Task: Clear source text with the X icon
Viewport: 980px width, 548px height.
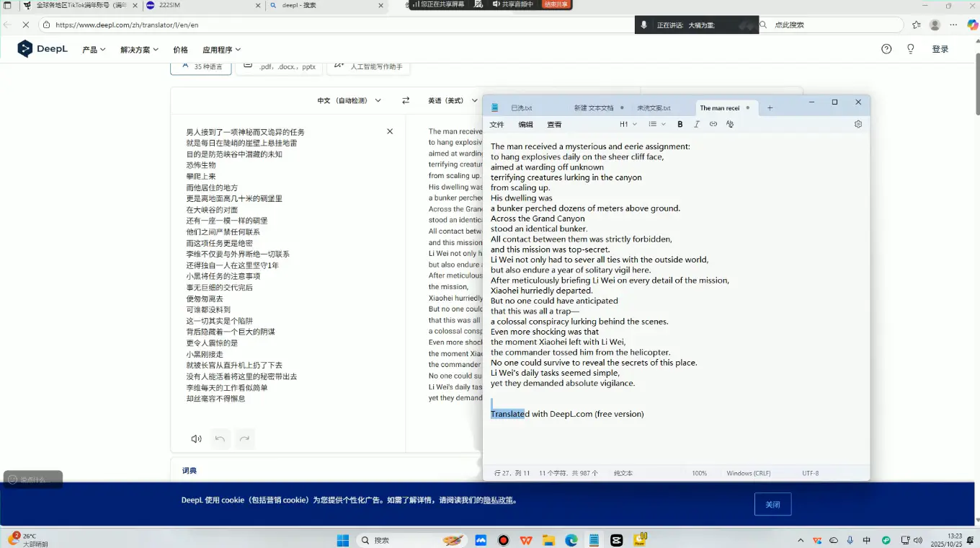Action: pyautogui.click(x=390, y=131)
